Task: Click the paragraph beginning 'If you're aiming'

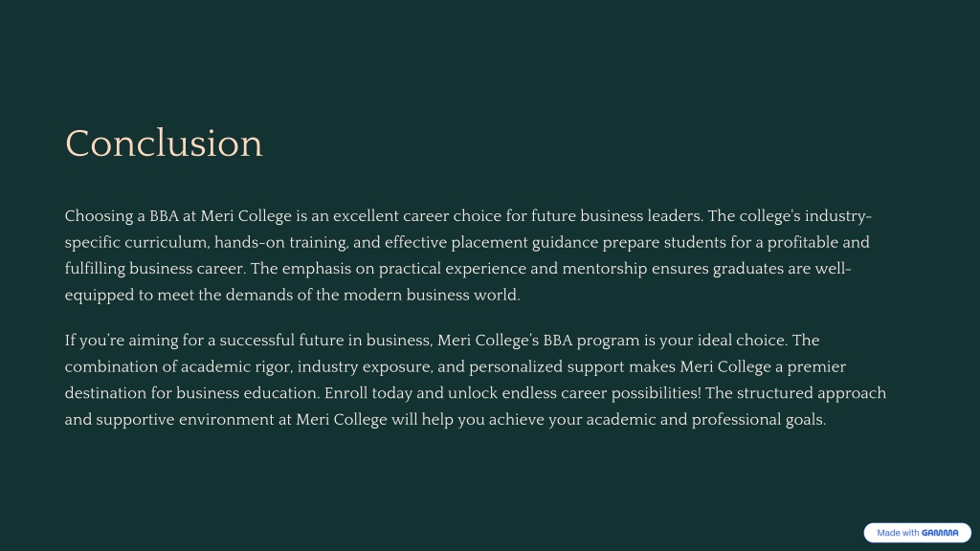Action: click(475, 380)
